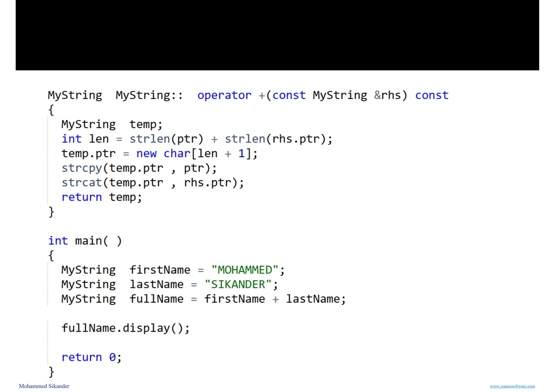Click the strcat function name

tap(82, 183)
